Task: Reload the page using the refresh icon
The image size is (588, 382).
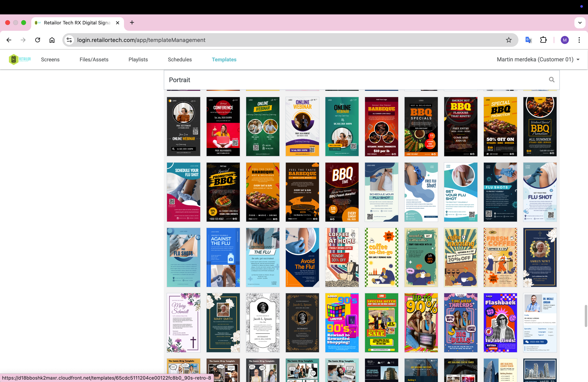Action: pyautogui.click(x=38, y=40)
